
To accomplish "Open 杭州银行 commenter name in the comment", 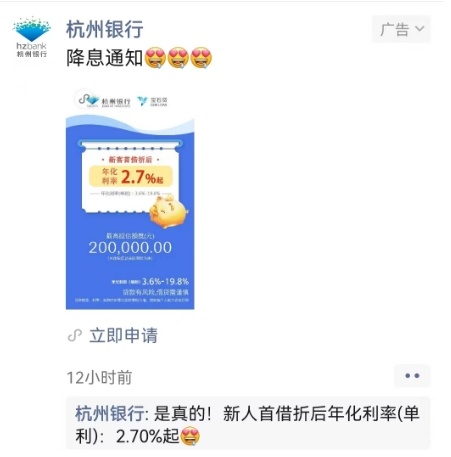I will click(109, 414).
